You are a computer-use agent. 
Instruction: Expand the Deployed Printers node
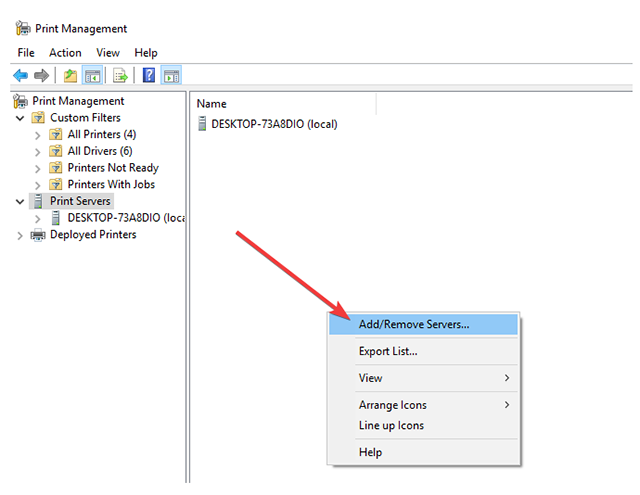[20, 235]
